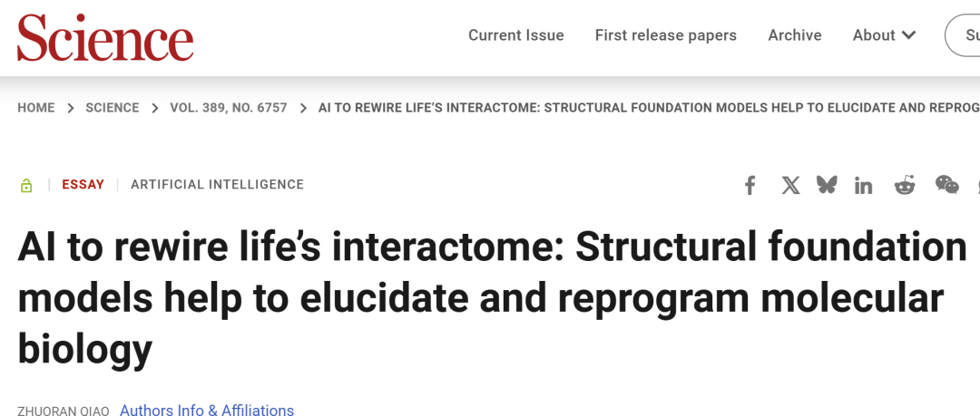Share article on X
Image resolution: width=980 pixels, height=416 pixels.
click(x=790, y=186)
